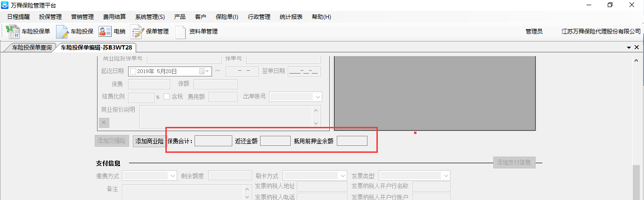Click the vertical scrollbar thumb
The height and width of the screenshot is (200, 644).
[x=636, y=182]
